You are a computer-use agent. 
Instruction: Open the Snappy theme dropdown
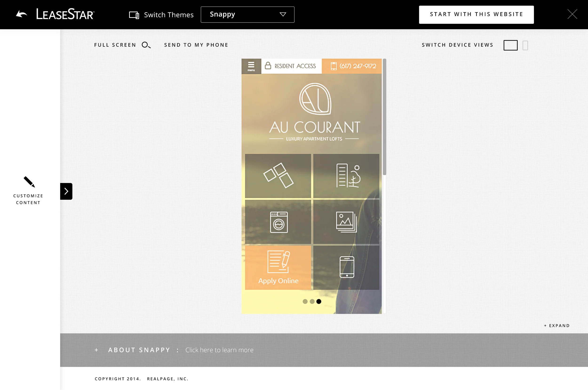(247, 14)
